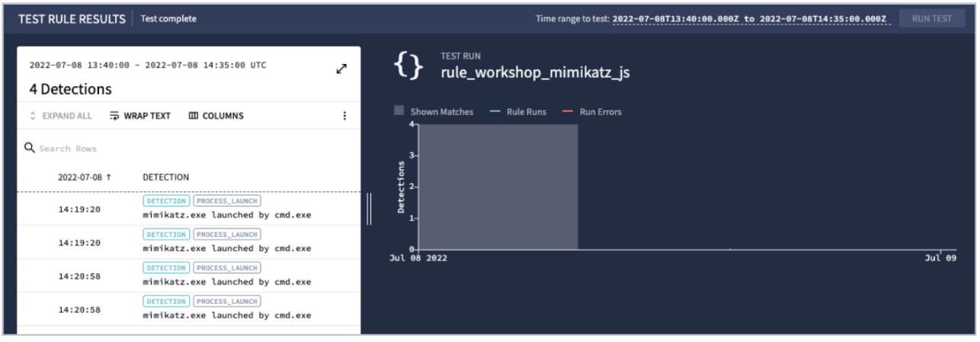The width and height of the screenshot is (980, 342).
Task: Click the columns icon in toolbar
Action: tap(194, 116)
